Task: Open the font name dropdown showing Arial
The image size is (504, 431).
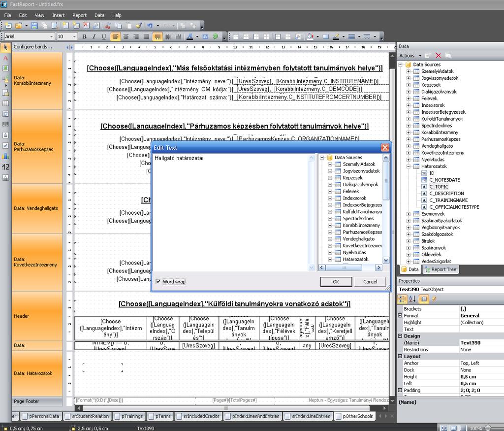Action: click(51, 36)
